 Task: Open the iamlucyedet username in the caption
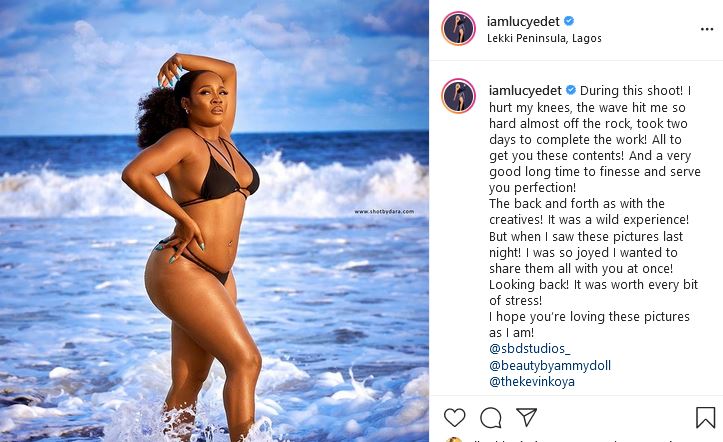click(x=525, y=90)
